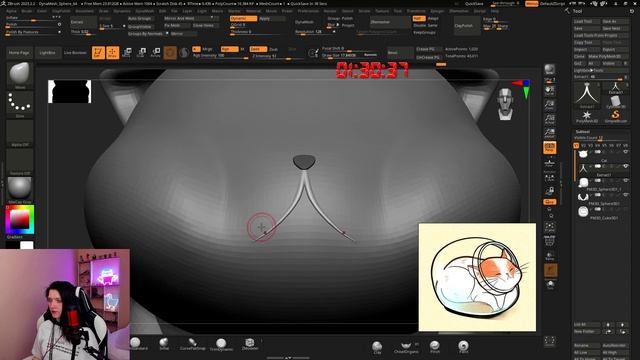Screen dimensions: 640x360
Task: Select the Move transform tool
Action: pyautogui.click(x=127, y=53)
